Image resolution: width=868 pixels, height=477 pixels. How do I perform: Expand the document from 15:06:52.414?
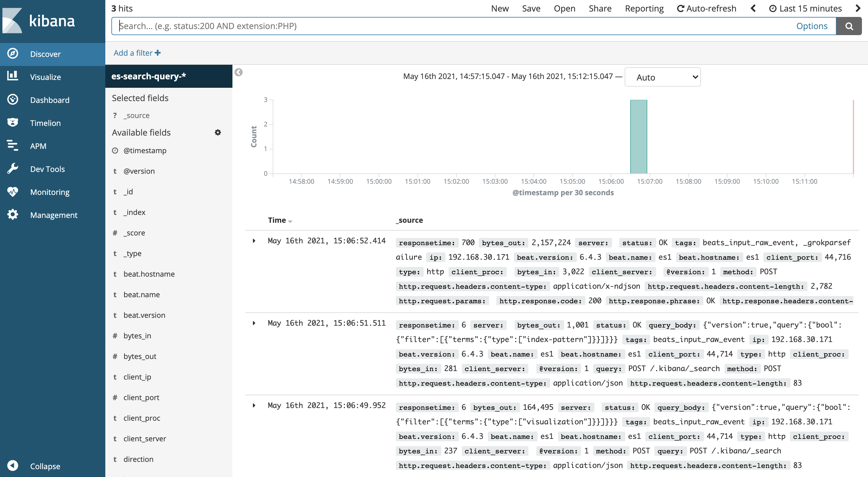(255, 241)
